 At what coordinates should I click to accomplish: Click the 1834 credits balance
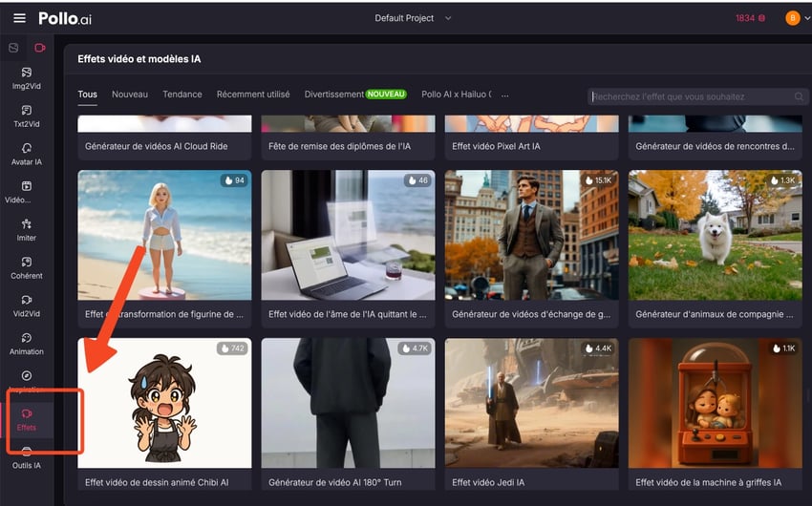coord(749,18)
